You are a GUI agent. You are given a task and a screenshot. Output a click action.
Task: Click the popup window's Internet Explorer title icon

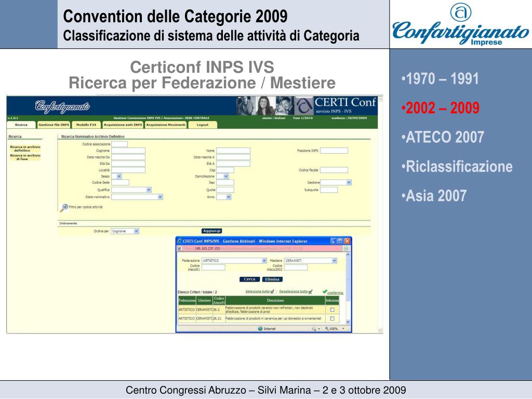[x=179, y=241]
